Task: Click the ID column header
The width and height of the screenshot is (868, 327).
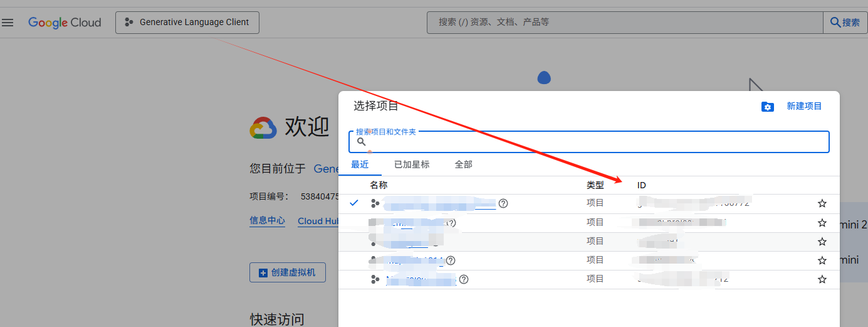Action: 642,185
